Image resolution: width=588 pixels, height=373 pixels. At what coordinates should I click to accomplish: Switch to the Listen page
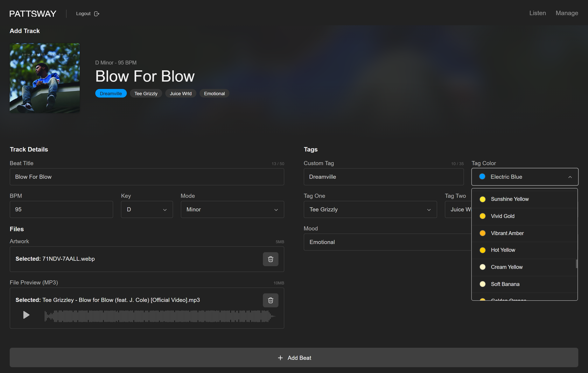537,13
